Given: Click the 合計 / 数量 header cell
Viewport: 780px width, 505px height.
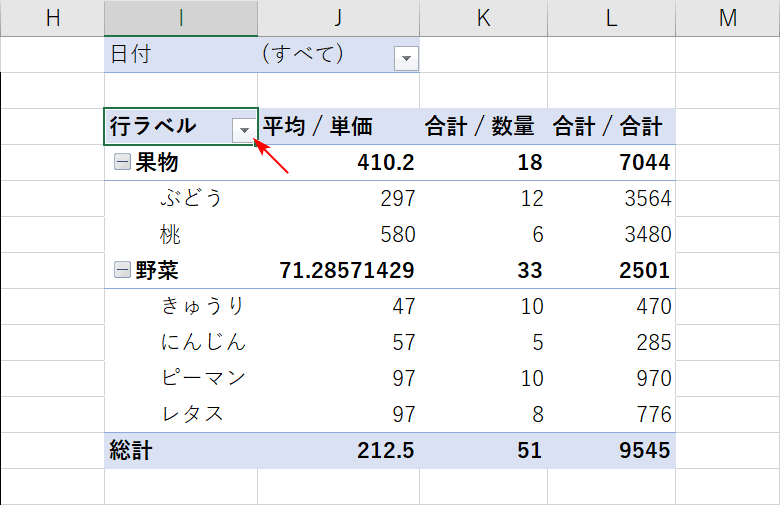Looking at the screenshot, I should [x=480, y=127].
